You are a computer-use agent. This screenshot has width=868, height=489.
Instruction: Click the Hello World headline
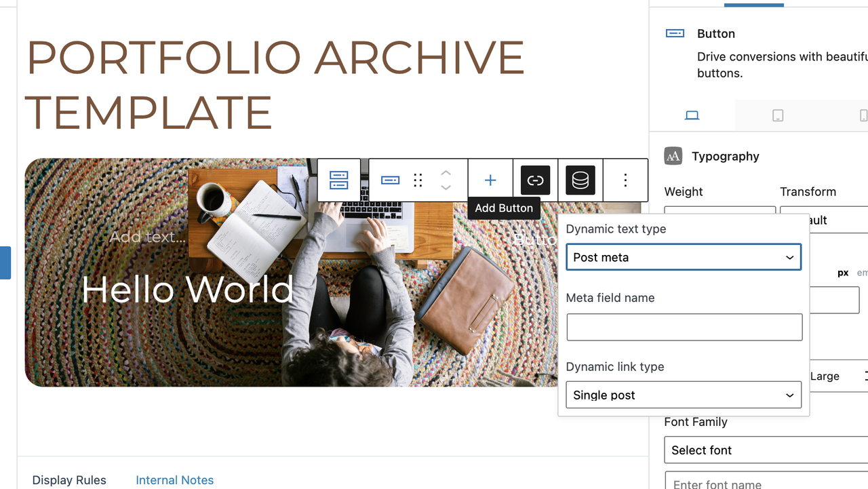click(x=187, y=290)
